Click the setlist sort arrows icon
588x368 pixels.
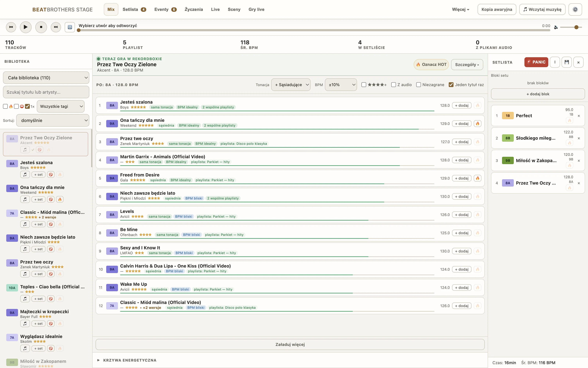click(555, 62)
